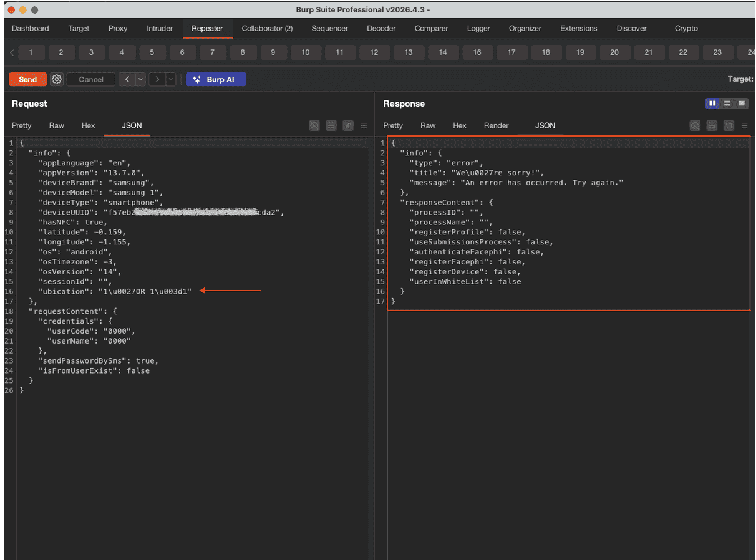Open Response panel hamburger options menu
The width and height of the screenshot is (756, 560).
click(745, 125)
